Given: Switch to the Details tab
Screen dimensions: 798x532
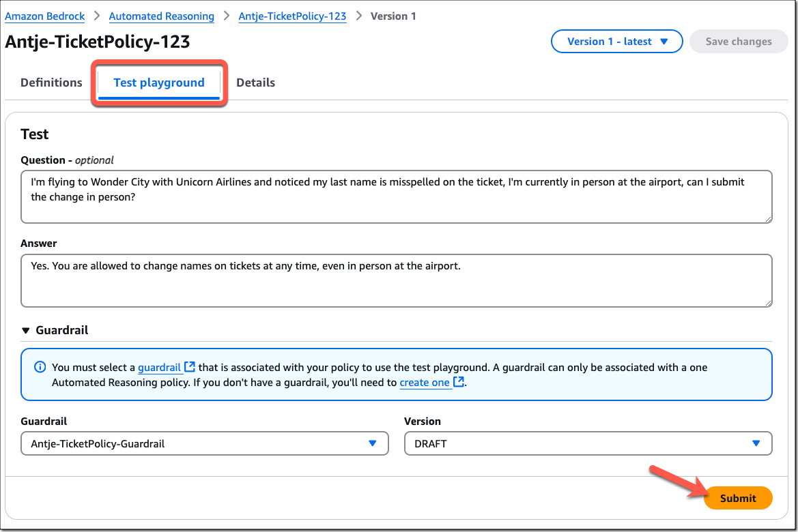Looking at the screenshot, I should coord(255,83).
